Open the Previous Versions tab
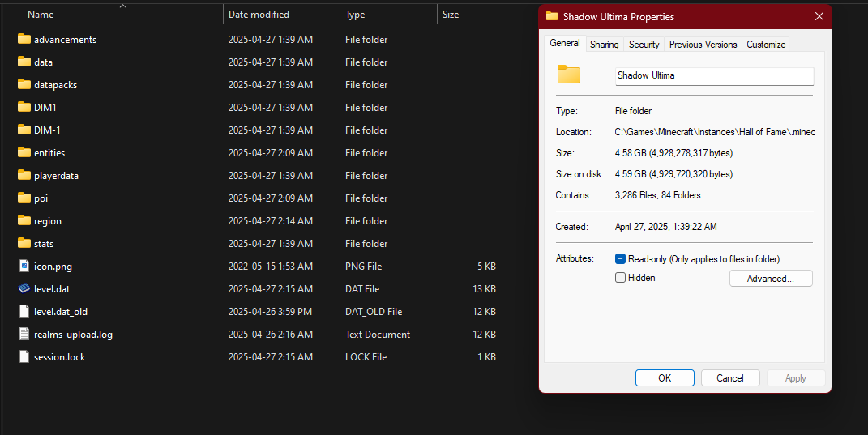 pos(703,45)
